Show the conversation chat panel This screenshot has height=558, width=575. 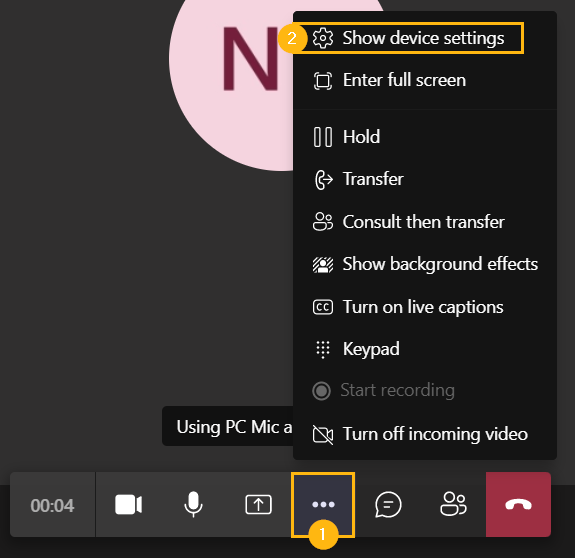click(388, 505)
